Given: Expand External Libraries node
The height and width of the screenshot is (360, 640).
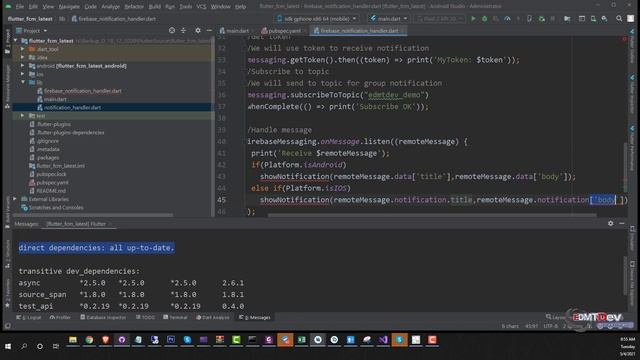Looking at the screenshot, I should 15,199.
